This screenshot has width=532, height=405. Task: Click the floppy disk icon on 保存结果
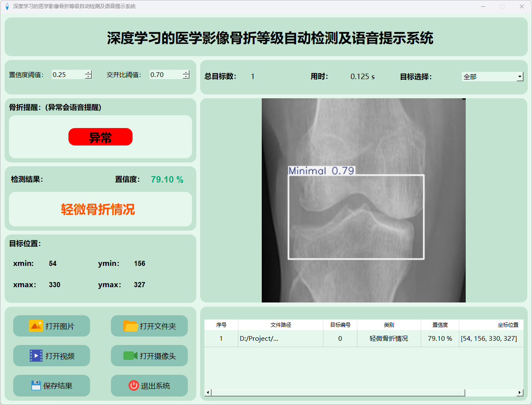[36, 385]
